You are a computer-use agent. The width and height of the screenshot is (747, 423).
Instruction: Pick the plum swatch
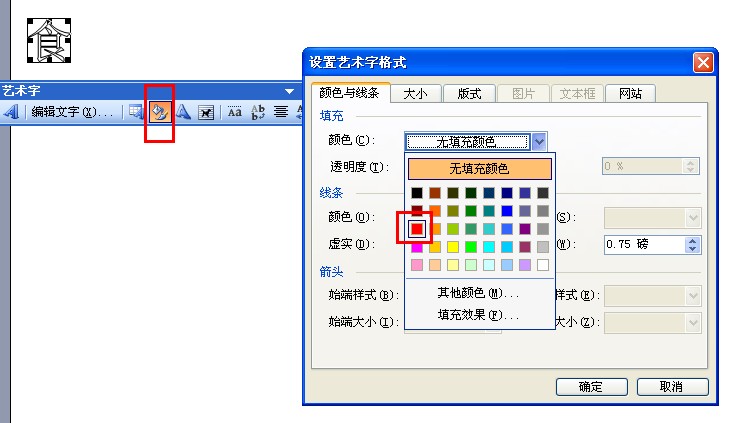[x=525, y=247]
